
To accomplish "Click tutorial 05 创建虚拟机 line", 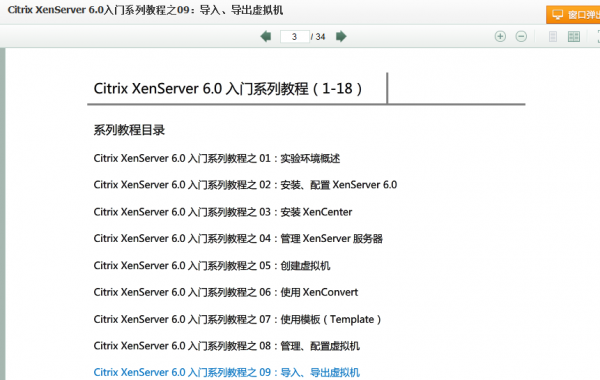I will (212, 265).
